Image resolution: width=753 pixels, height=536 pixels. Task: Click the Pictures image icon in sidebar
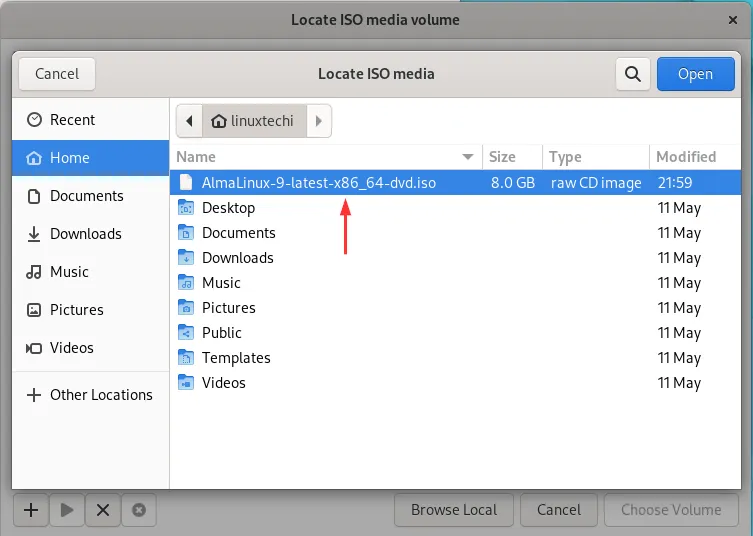[34, 310]
